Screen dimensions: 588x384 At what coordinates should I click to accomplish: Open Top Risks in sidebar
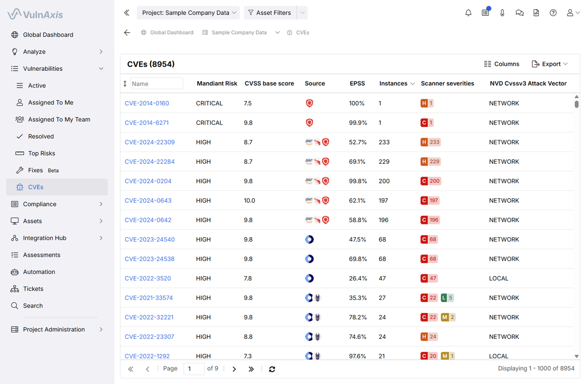coord(41,153)
